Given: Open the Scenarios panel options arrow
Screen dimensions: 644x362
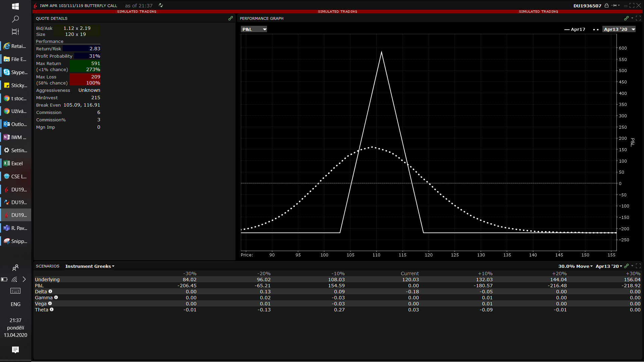Looking at the screenshot, I should [x=632, y=266].
